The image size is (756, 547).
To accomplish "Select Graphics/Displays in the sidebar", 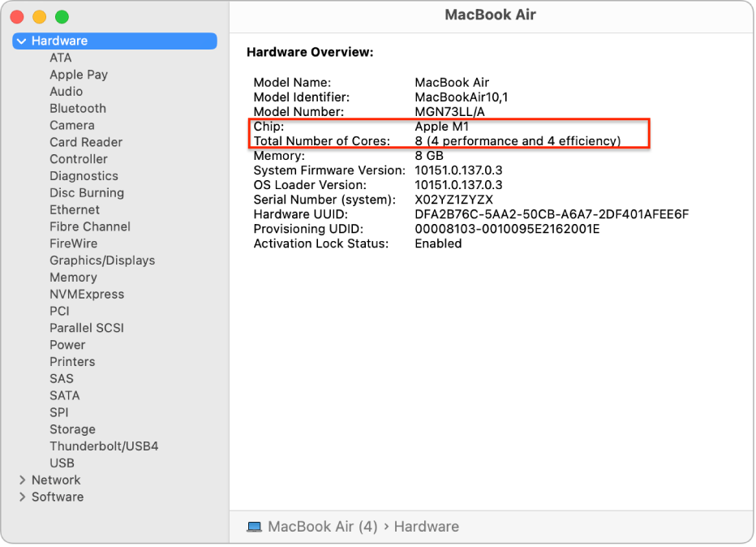I will point(102,261).
